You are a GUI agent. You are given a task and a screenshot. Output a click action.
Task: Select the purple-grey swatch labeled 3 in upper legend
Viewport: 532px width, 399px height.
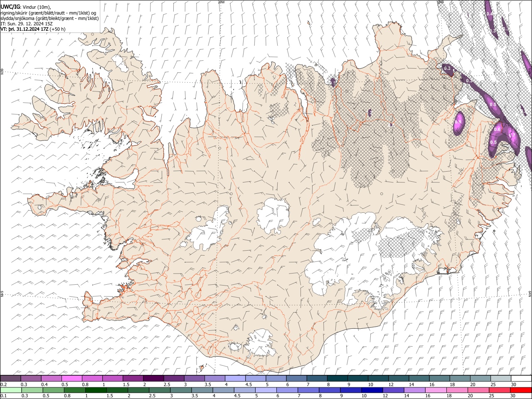195,378
